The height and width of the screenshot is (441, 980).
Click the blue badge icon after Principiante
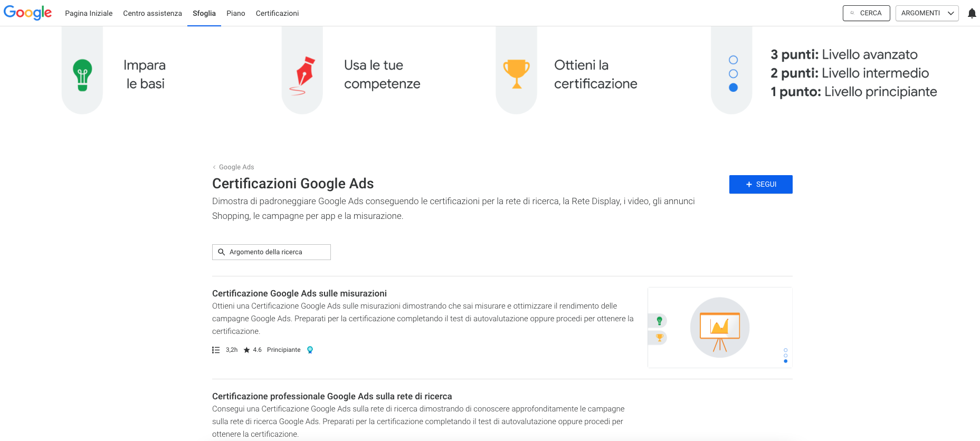point(310,350)
